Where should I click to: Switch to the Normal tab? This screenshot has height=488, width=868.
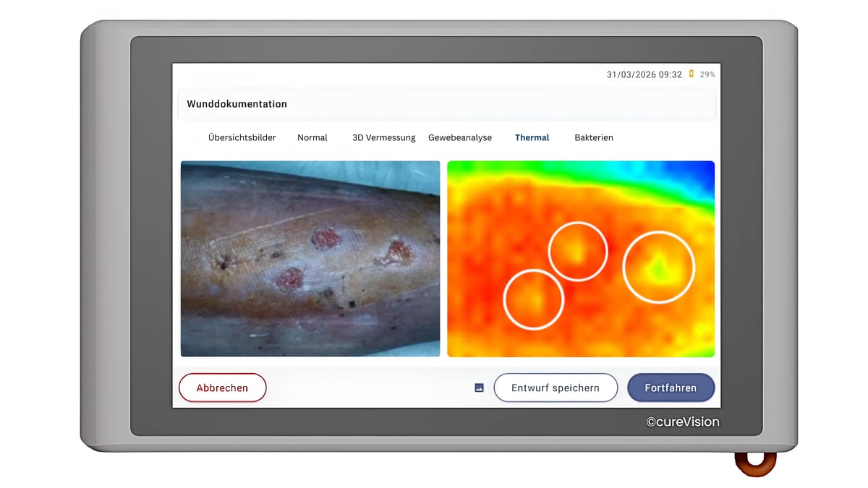[x=312, y=137]
